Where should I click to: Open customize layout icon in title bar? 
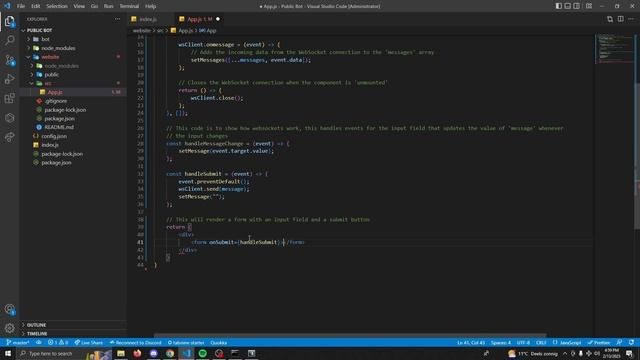589,6
